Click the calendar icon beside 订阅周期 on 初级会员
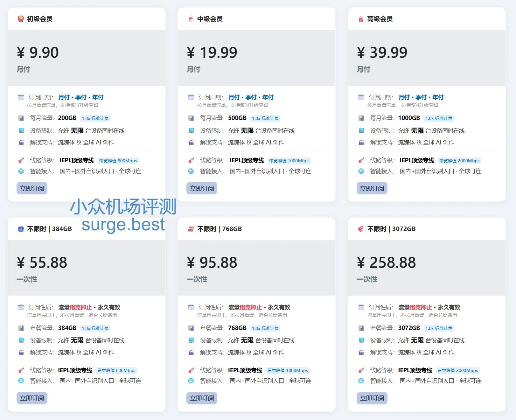 click(21, 97)
